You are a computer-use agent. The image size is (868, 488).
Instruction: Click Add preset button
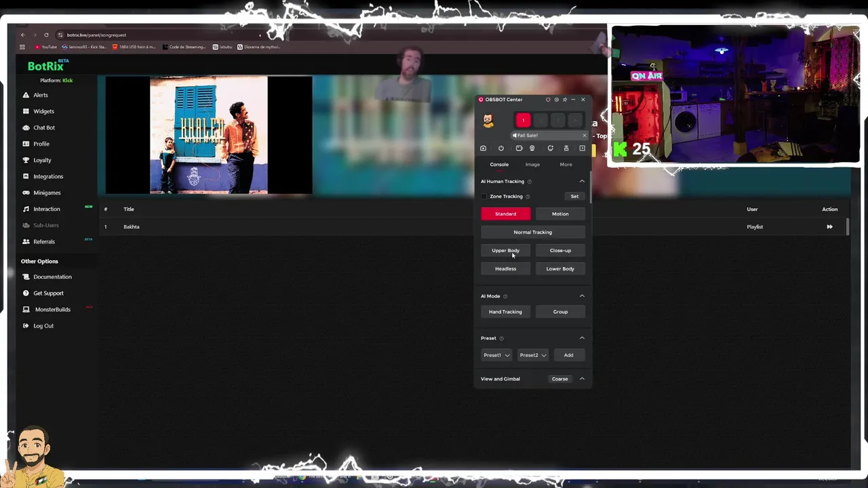pyautogui.click(x=568, y=355)
